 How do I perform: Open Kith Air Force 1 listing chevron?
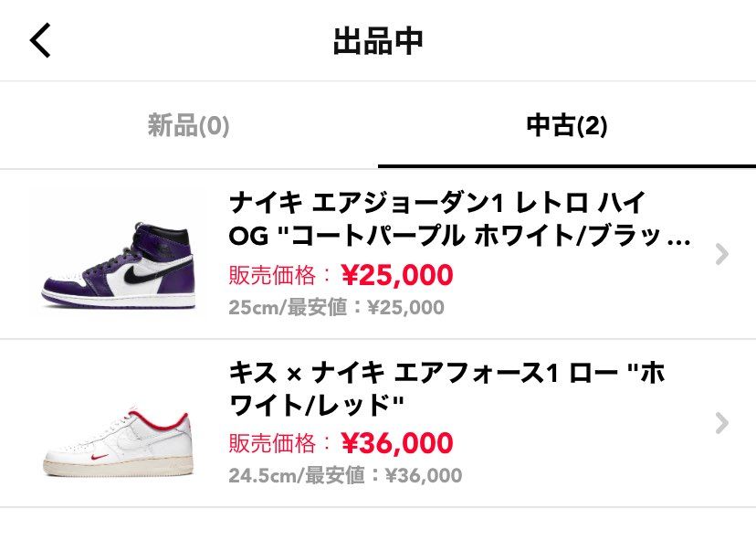click(722, 422)
